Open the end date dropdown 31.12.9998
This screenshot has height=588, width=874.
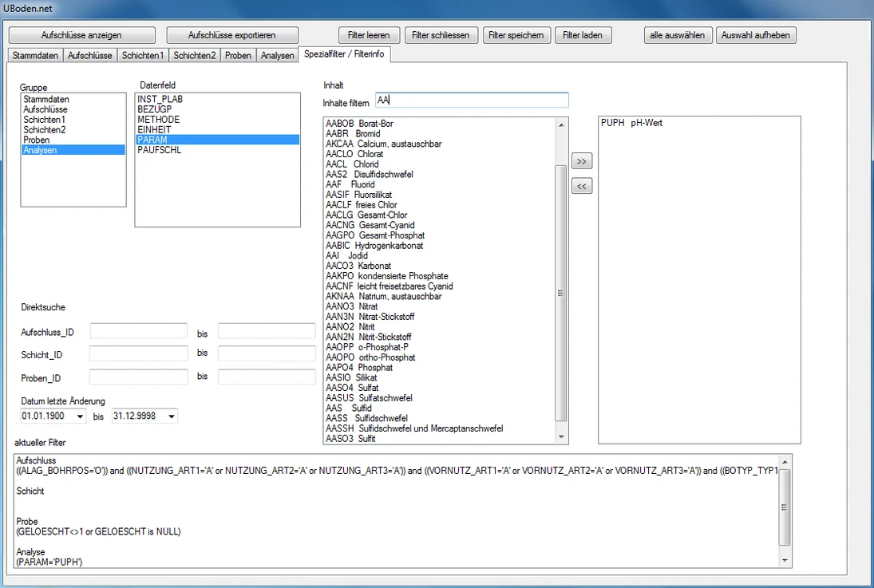171,416
